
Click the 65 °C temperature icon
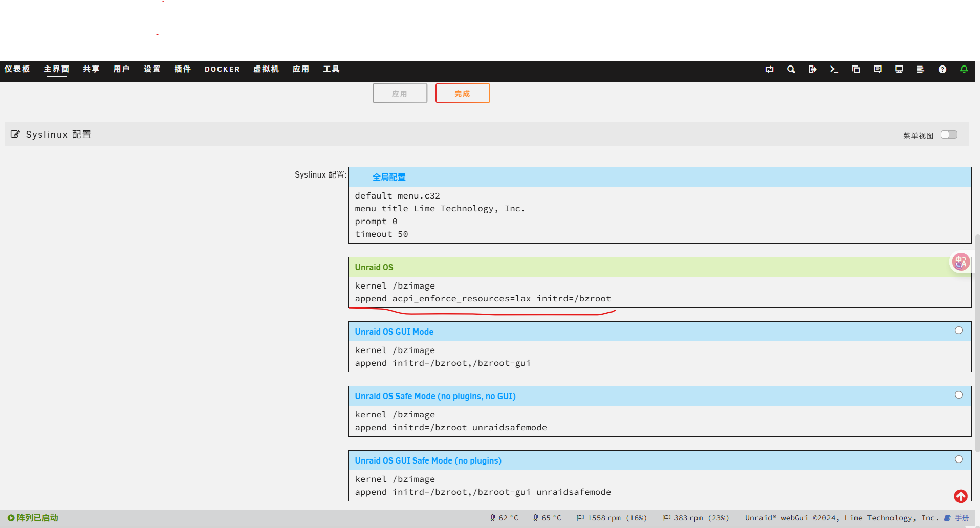tap(536, 518)
